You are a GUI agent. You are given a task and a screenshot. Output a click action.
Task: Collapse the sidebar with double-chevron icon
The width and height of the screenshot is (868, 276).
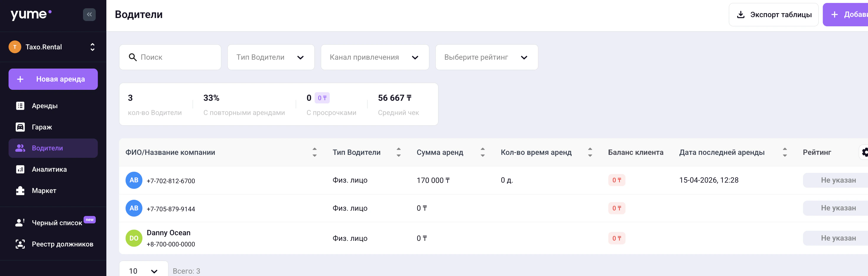pos(89,14)
